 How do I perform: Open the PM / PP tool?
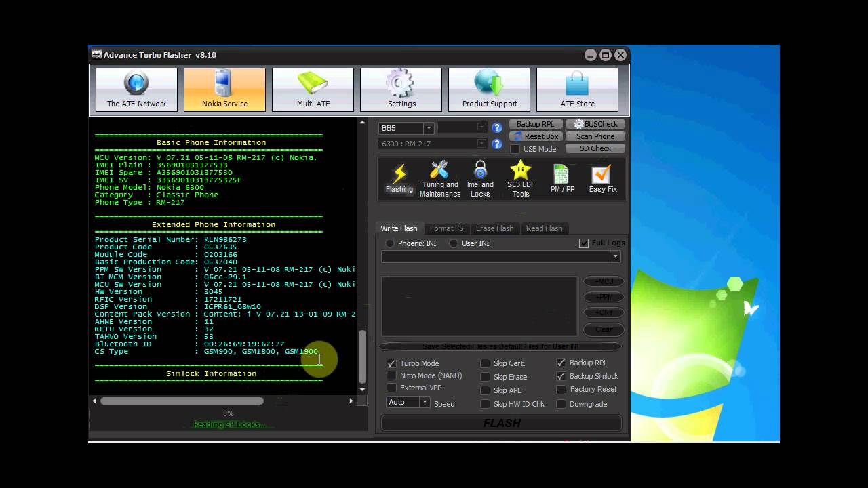pyautogui.click(x=562, y=179)
